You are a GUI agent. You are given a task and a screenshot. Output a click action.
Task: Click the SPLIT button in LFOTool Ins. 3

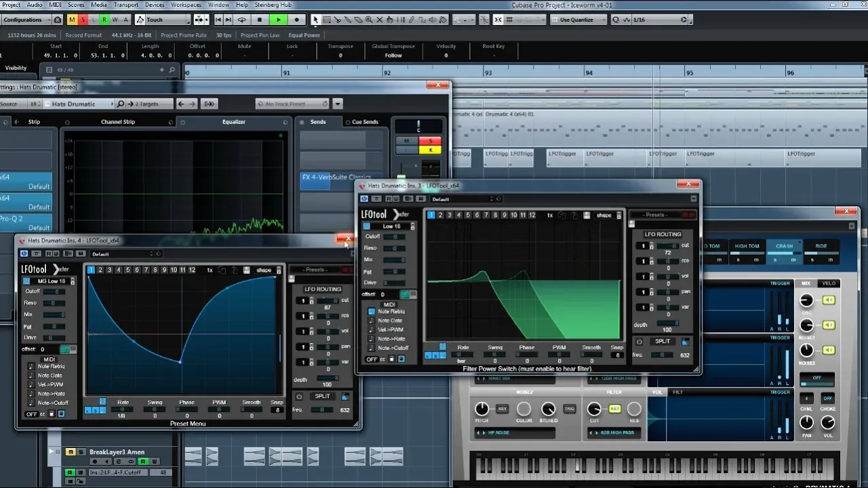pos(662,342)
